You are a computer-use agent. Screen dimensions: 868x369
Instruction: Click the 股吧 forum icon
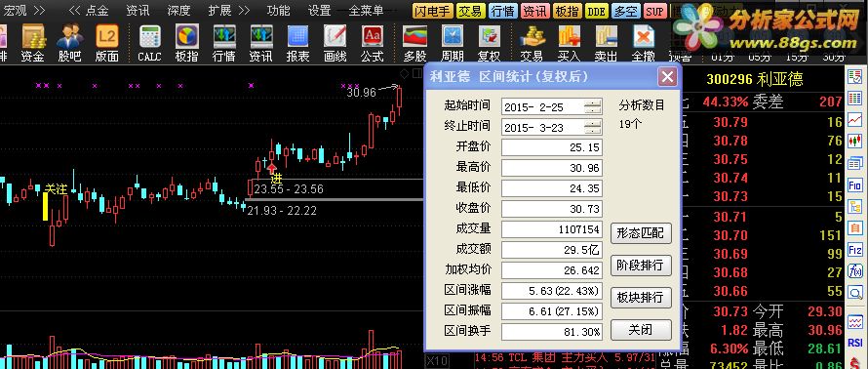[x=70, y=43]
